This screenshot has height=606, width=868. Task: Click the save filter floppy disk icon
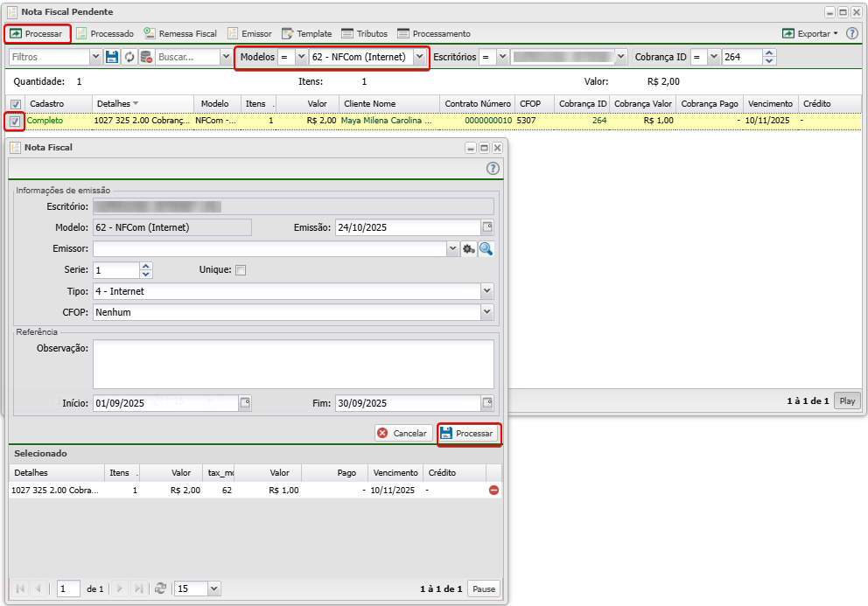point(112,57)
